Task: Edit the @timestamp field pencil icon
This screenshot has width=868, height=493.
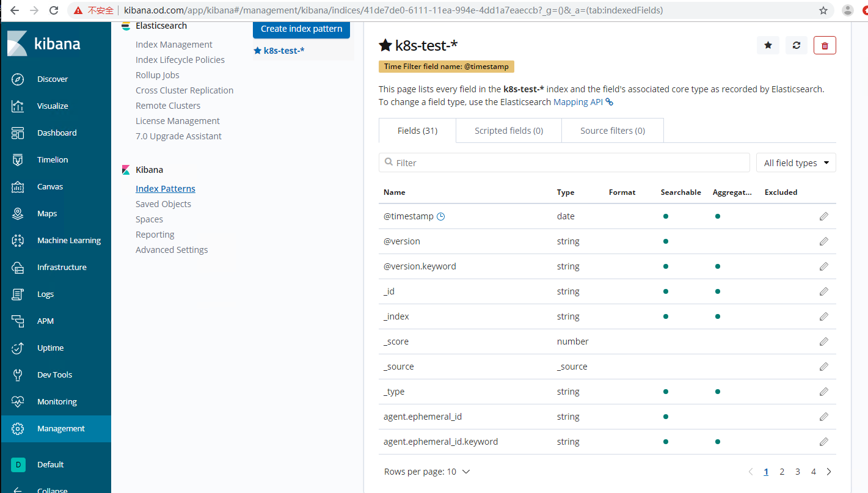Action: coord(823,216)
